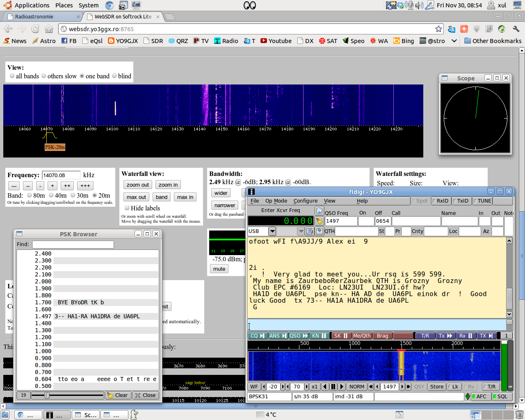Click 'narrower' bandwidth button
The height and width of the screenshot is (420, 525).
point(225,205)
